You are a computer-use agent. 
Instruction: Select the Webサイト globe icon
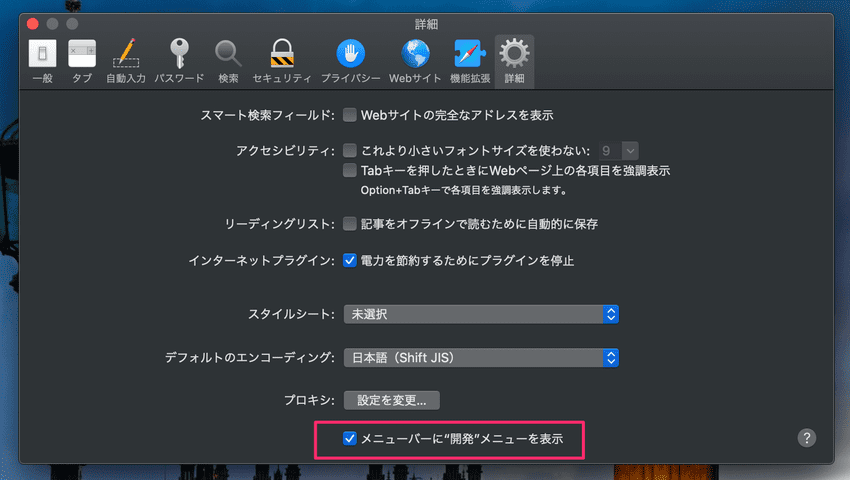[415, 60]
